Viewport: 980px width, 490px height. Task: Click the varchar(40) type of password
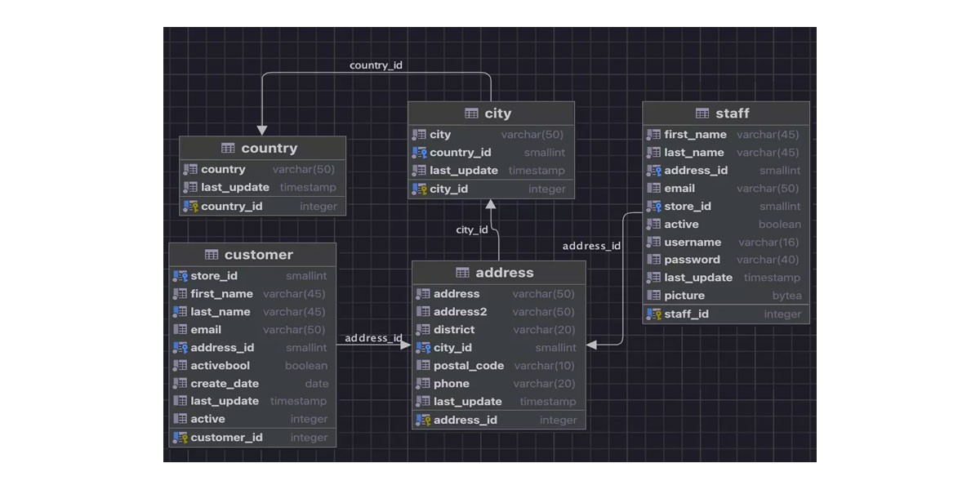point(768,260)
